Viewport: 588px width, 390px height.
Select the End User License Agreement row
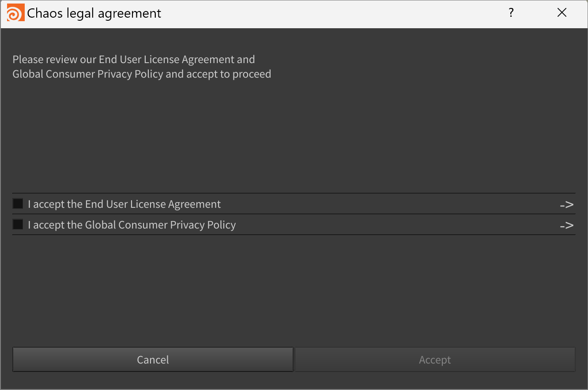click(294, 204)
